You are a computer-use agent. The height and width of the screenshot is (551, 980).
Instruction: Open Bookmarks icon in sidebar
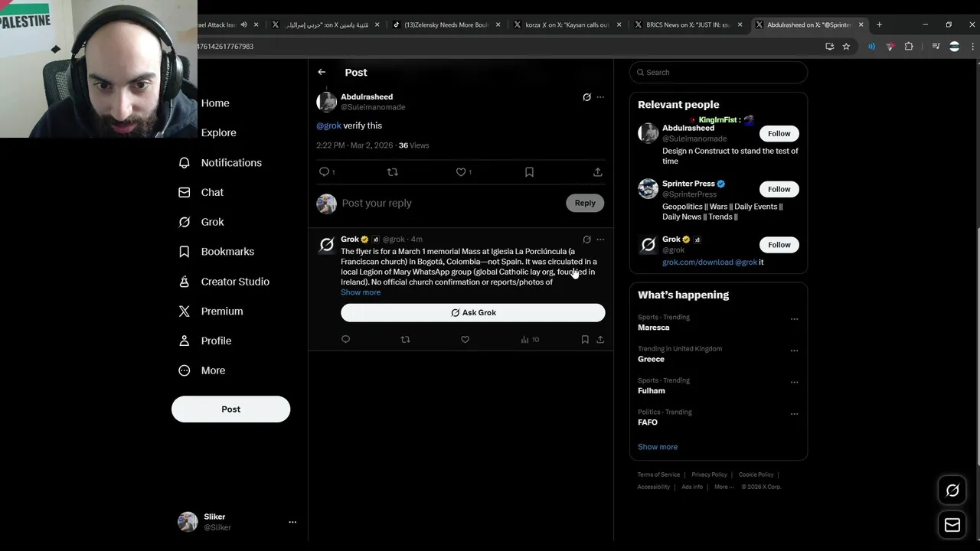coord(184,252)
